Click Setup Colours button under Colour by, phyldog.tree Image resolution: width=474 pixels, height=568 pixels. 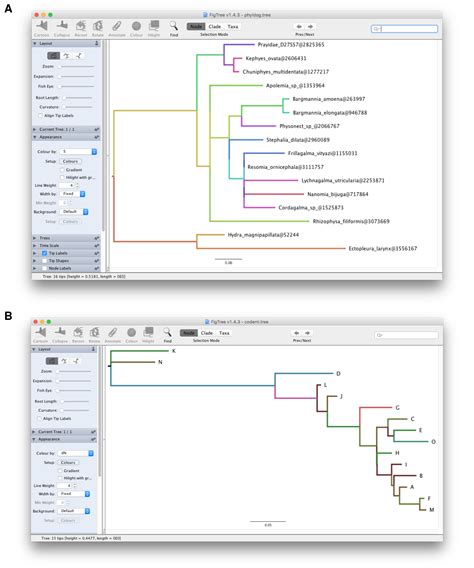pyautogui.click(x=70, y=161)
